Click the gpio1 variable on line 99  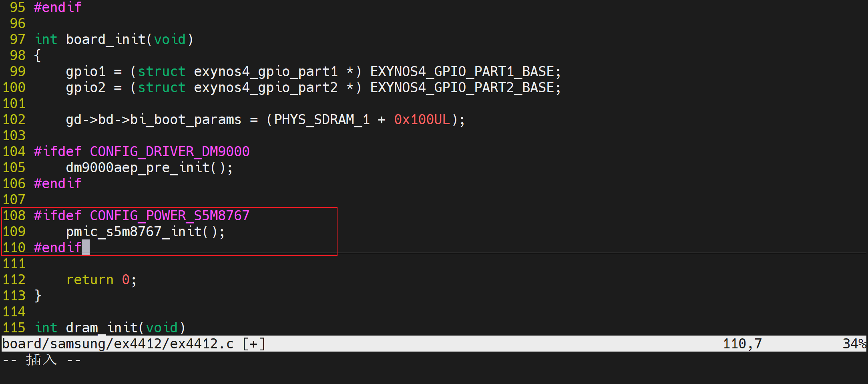86,72
